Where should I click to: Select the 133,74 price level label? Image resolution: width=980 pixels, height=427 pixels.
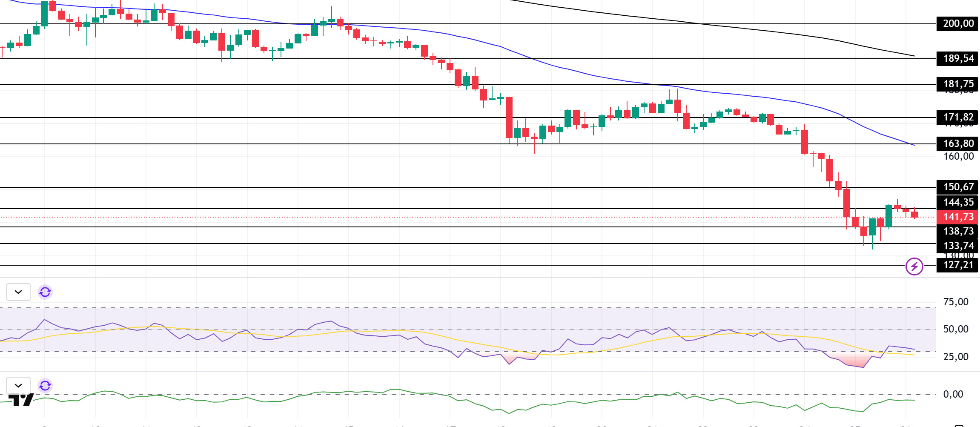[x=957, y=246]
